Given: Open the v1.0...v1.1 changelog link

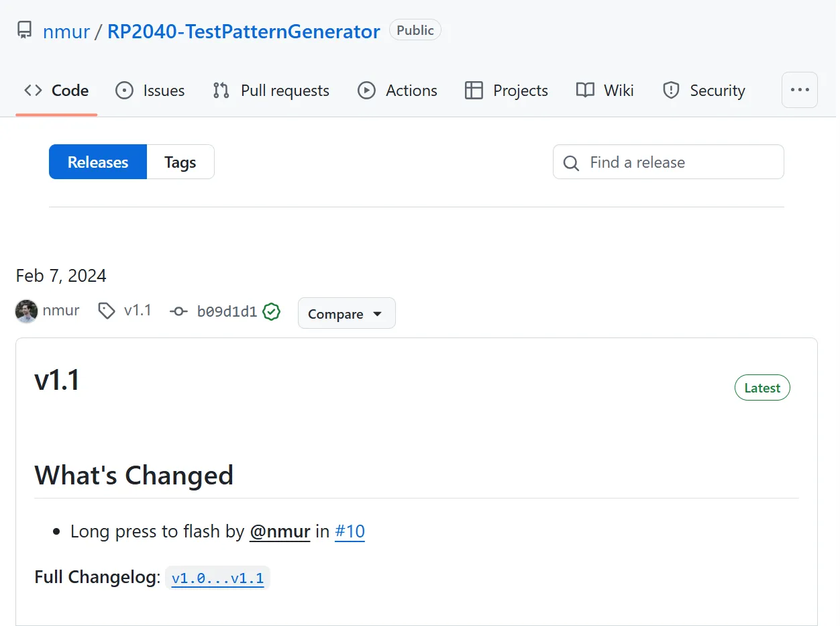Looking at the screenshot, I should click(x=217, y=578).
